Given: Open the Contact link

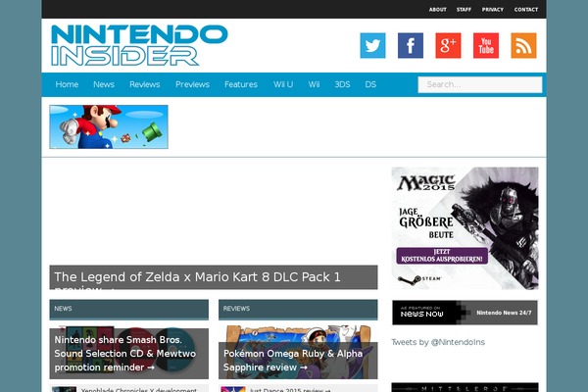Looking at the screenshot, I should [x=526, y=10].
